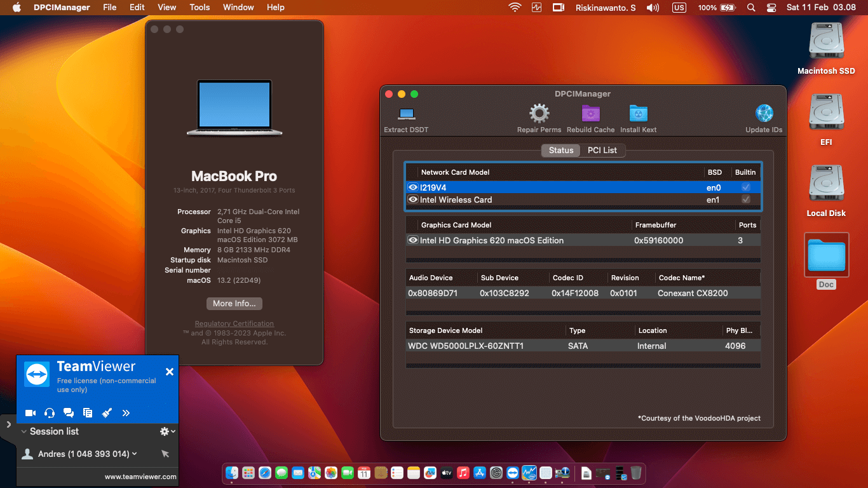Open the Edit menu
868x488 pixels.
click(x=137, y=8)
